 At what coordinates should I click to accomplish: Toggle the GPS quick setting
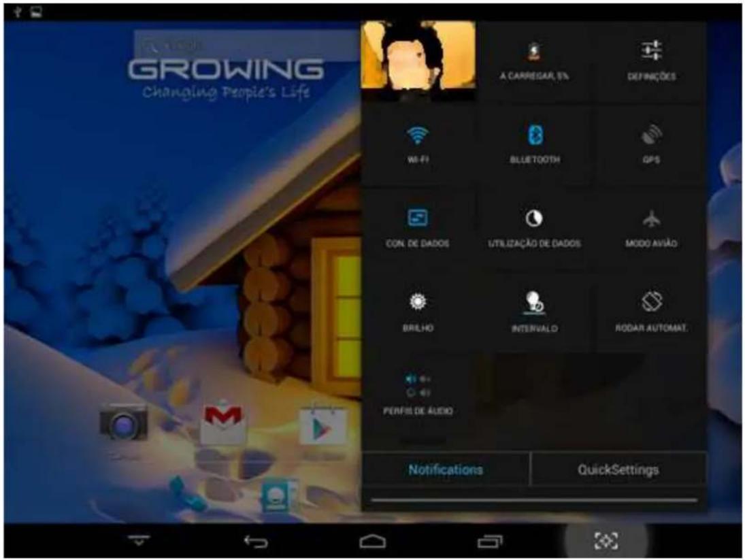tap(651, 144)
